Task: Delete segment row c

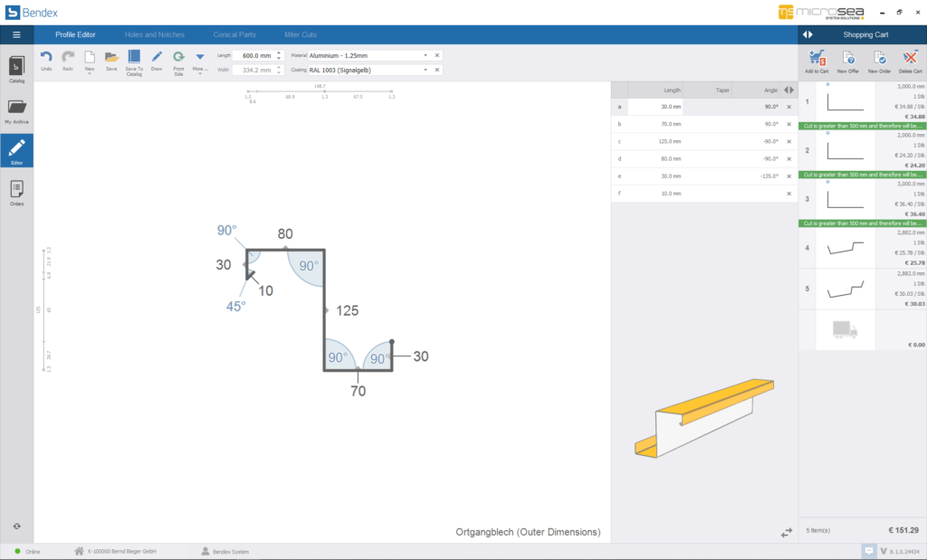Action: pyautogui.click(x=788, y=140)
